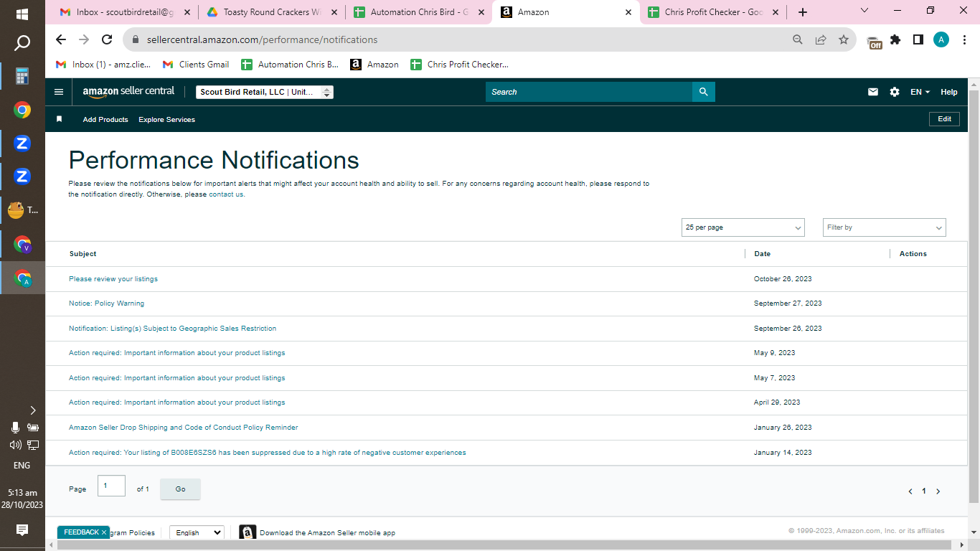
Task: Open the browser zoom magnifier icon
Action: click(x=798, y=40)
